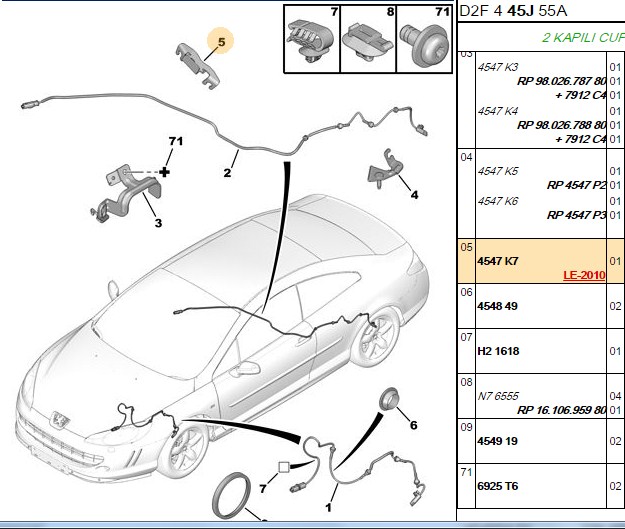Click callout number 1 below the front sensor cable
Viewport: 625px width, 529px height.
pos(328,508)
